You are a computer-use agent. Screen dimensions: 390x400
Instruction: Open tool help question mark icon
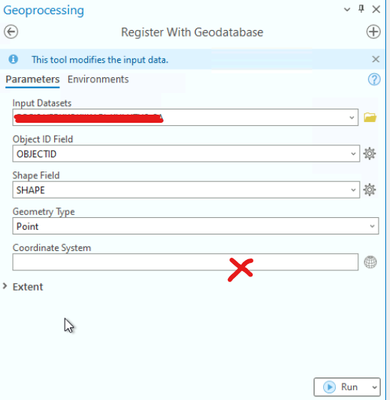coord(374,80)
